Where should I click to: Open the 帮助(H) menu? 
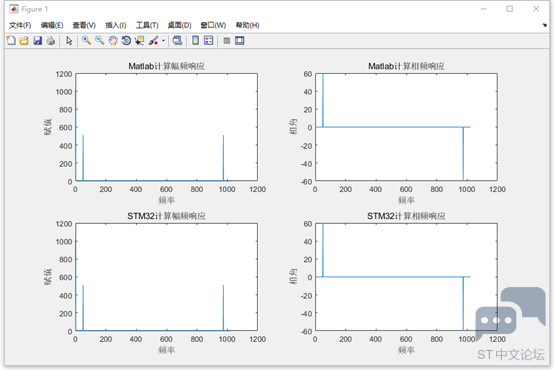[248, 25]
